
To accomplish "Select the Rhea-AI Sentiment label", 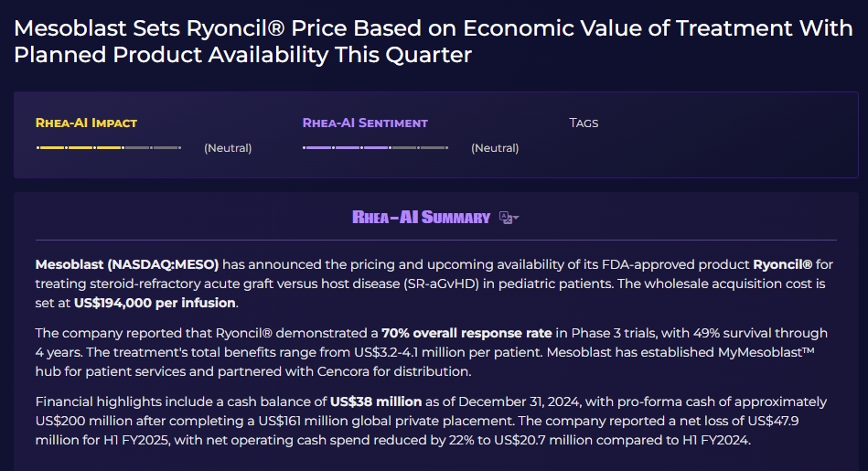I will pos(365,123).
